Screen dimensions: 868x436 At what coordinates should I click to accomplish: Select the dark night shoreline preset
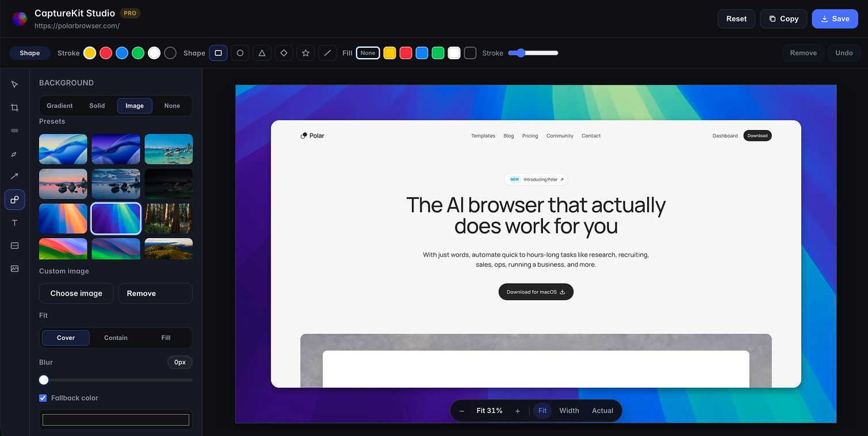pyautogui.click(x=169, y=184)
